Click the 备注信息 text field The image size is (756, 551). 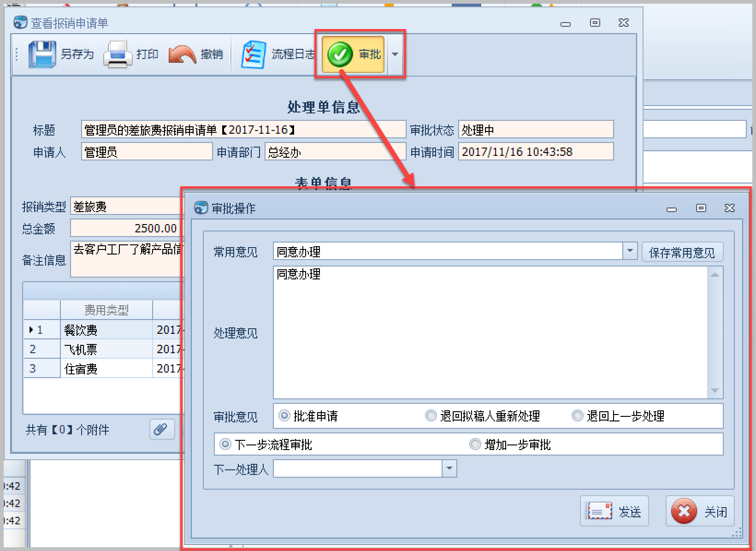click(125, 259)
